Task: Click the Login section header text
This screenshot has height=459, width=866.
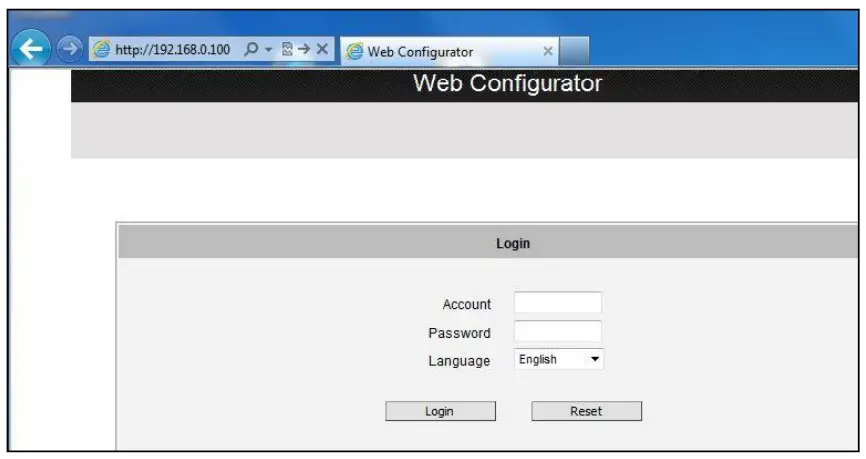Action: 513,244
